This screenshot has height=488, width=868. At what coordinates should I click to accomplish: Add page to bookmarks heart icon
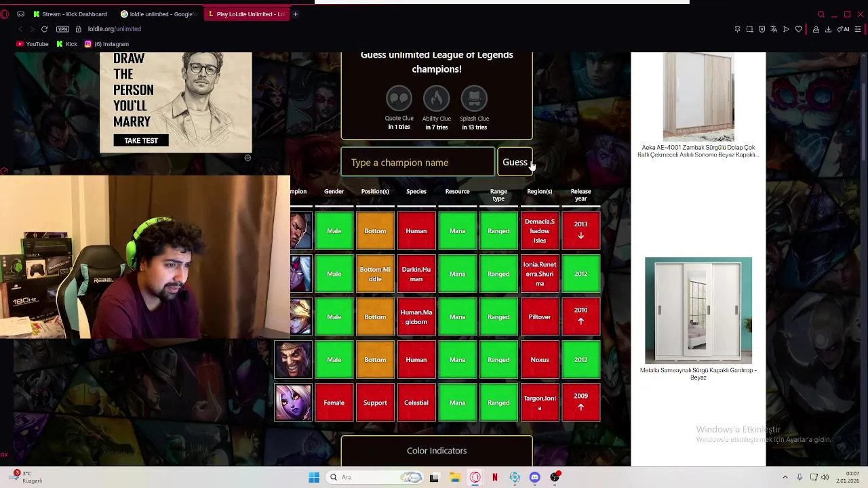click(798, 29)
